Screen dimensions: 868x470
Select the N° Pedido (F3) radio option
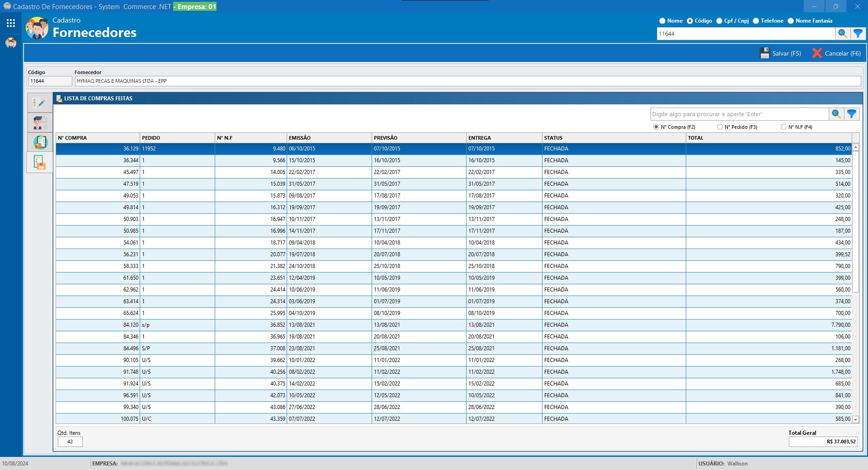tap(720, 127)
